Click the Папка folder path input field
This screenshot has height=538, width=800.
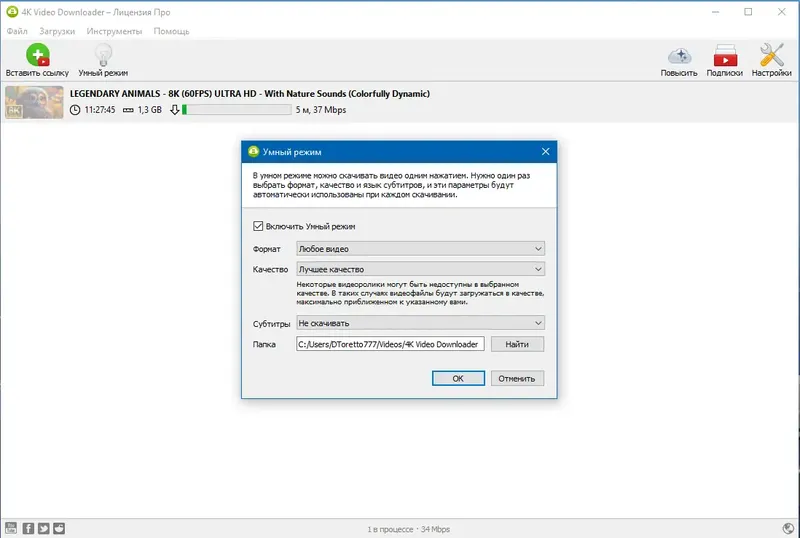(390, 344)
